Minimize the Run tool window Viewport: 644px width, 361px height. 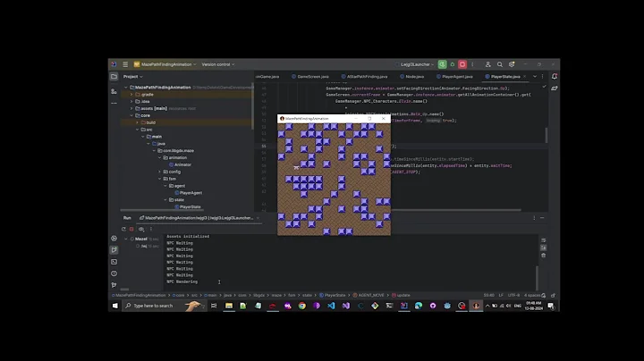click(542, 218)
